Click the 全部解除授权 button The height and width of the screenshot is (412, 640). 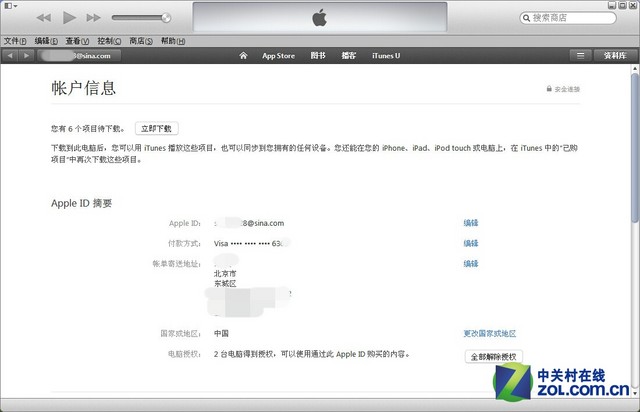click(x=493, y=356)
